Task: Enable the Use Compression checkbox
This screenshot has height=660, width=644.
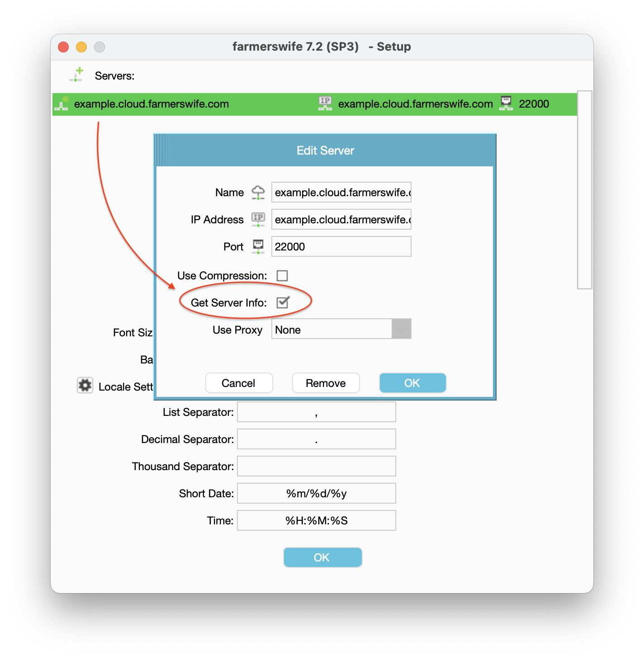Action: (x=282, y=275)
